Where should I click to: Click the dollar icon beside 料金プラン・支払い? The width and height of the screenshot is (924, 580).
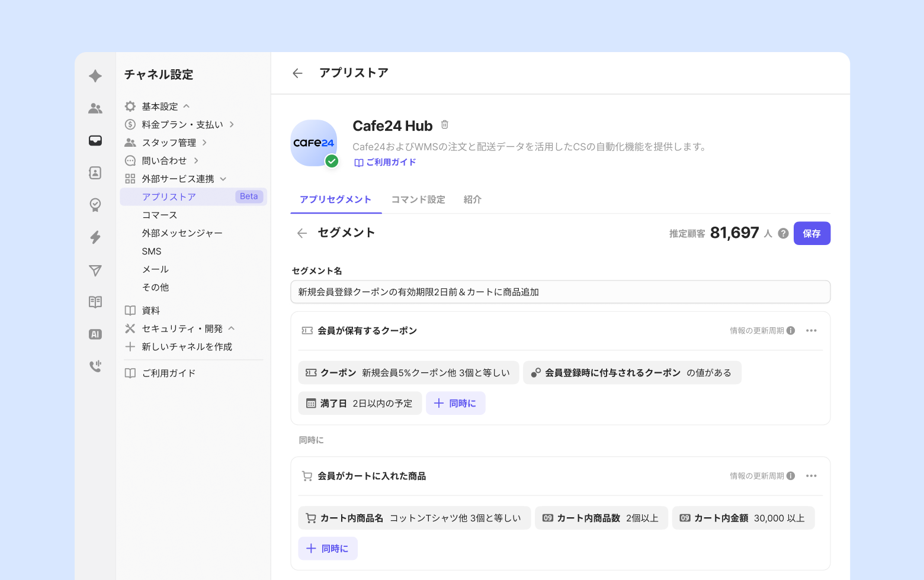pos(130,124)
